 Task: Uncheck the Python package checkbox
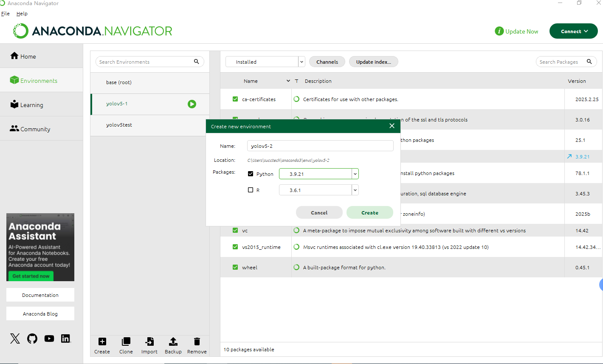pos(251,174)
